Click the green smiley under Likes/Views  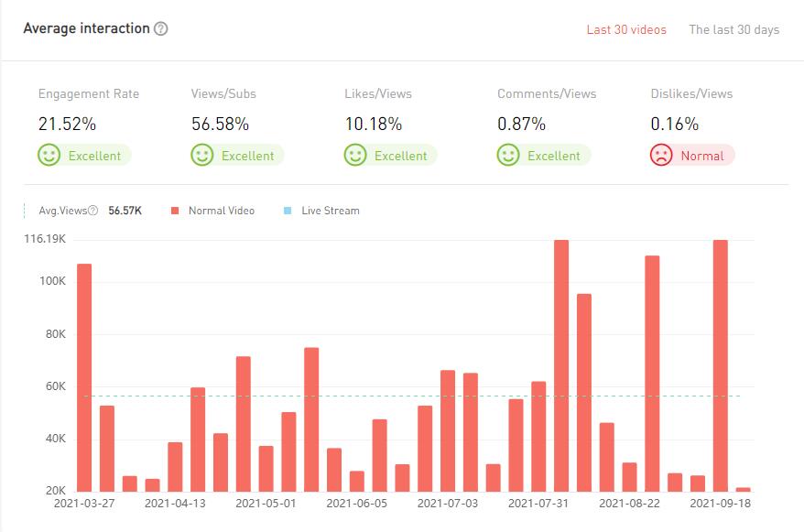click(355, 156)
